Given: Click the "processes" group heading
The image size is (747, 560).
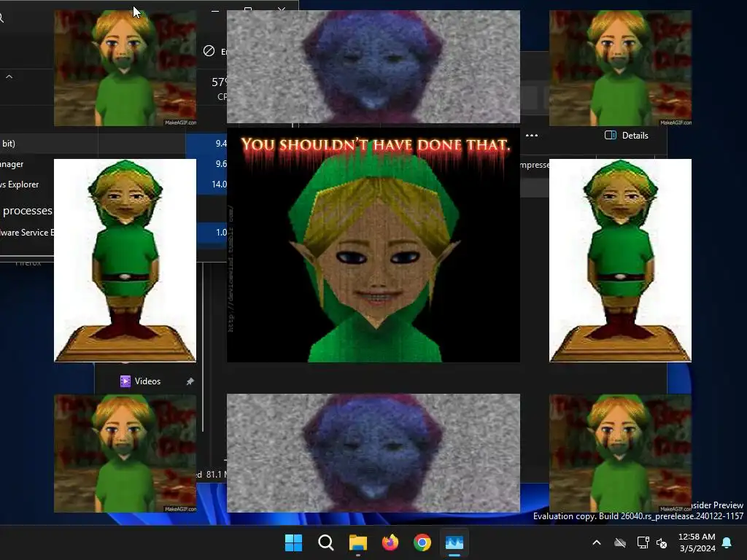Looking at the screenshot, I should [x=27, y=211].
